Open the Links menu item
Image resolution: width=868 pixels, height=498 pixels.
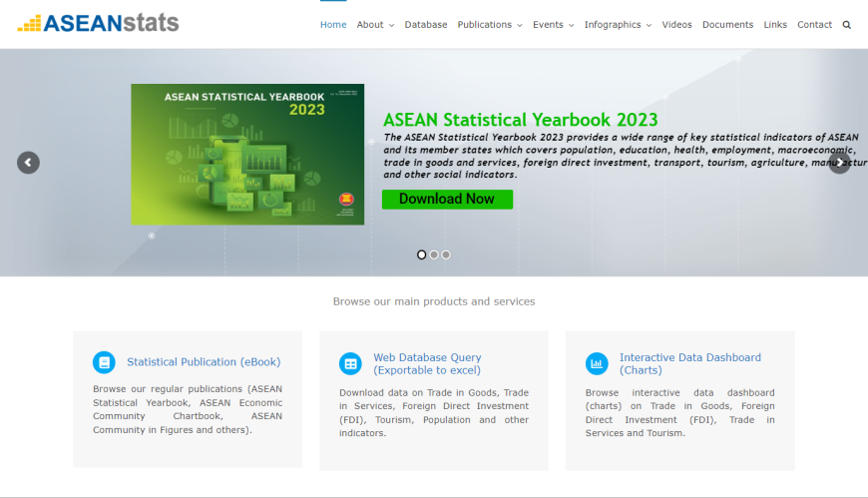pyautogui.click(x=775, y=25)
